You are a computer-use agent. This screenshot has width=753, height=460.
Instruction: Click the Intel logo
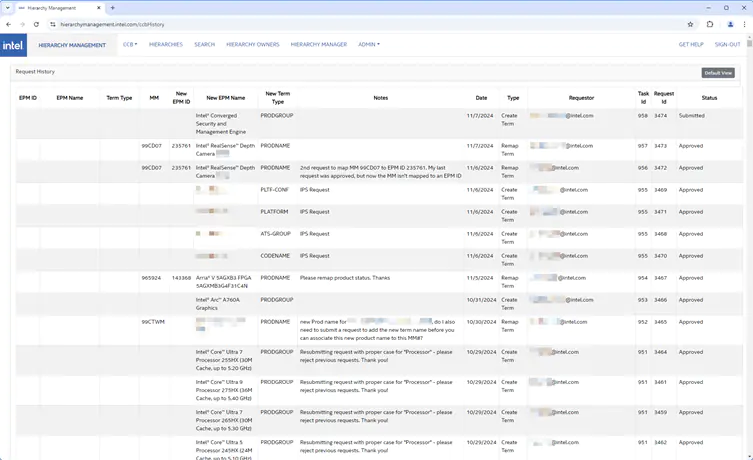13,45
